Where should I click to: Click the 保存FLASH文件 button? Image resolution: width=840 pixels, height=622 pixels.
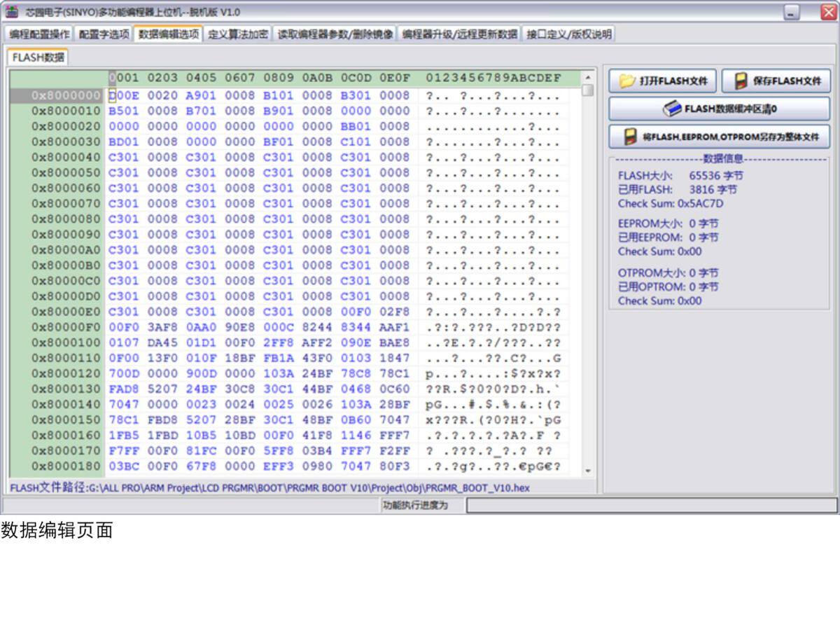(x=776, y=81)
